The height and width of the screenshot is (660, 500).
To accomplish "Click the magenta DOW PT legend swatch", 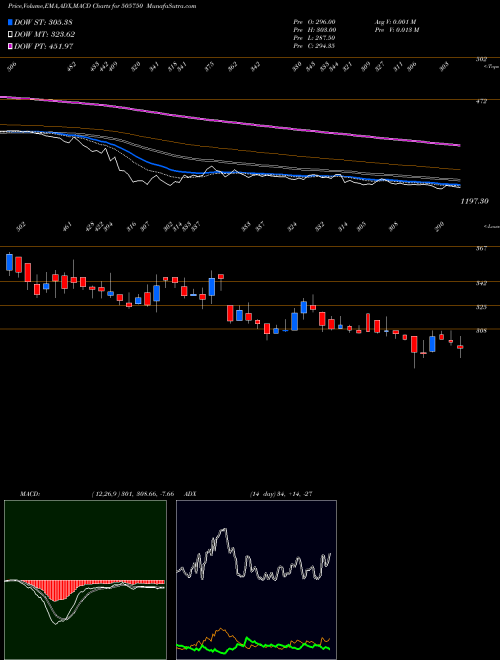I will point(10,46).
